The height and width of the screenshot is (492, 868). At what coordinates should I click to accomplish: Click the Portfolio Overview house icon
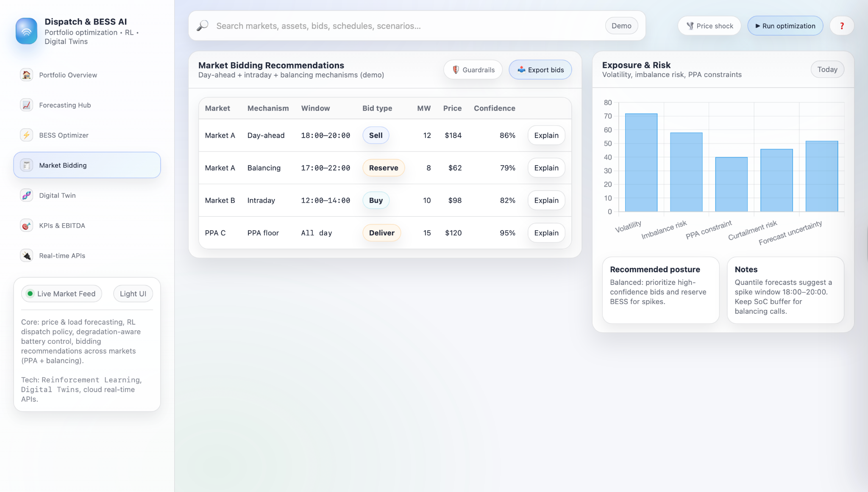point(26,75)
